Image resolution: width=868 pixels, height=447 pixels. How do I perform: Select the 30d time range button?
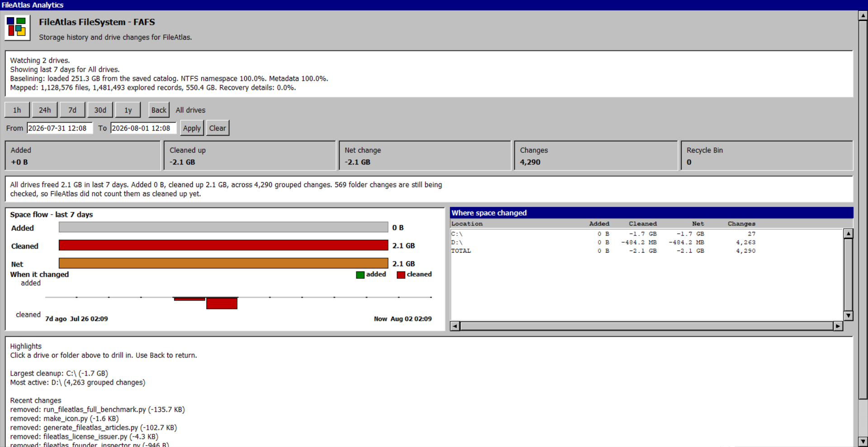[100, 110]
